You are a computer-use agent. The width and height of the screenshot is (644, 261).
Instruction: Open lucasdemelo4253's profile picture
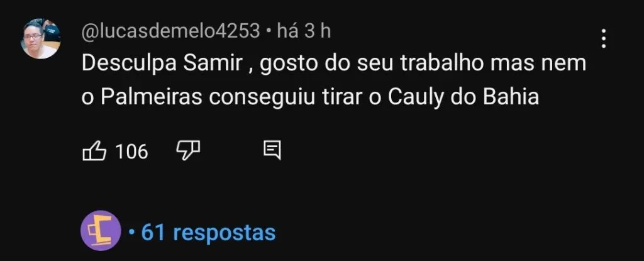[41, 38]
